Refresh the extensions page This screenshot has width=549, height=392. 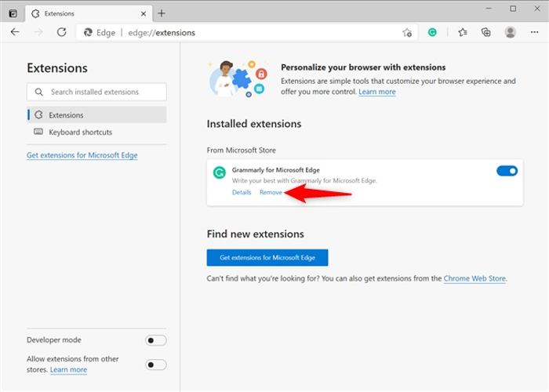(x=62, y=32)
